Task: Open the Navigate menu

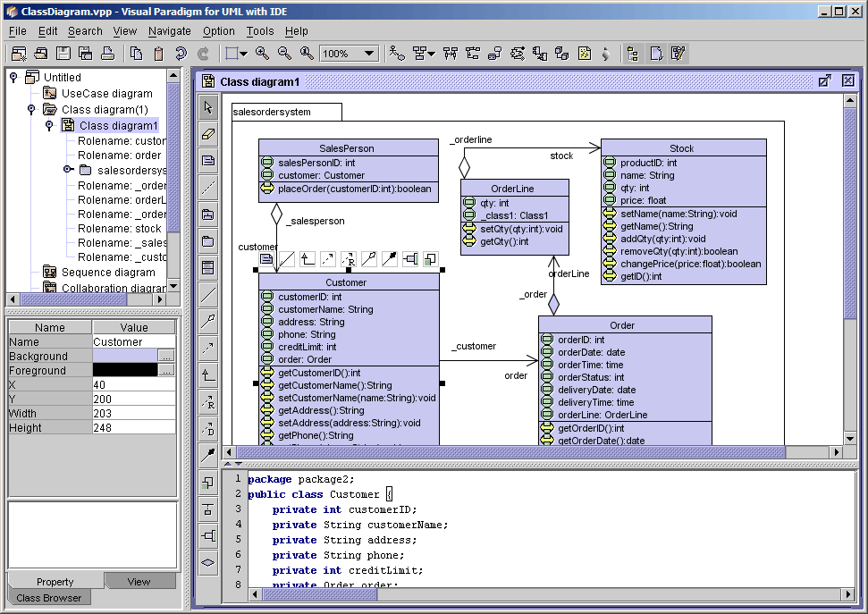Action: click(169, 31)
